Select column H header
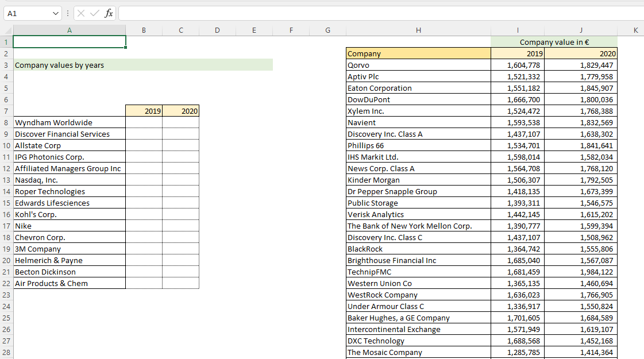Viewport: 644px width, 359px height. click(418, 30)
